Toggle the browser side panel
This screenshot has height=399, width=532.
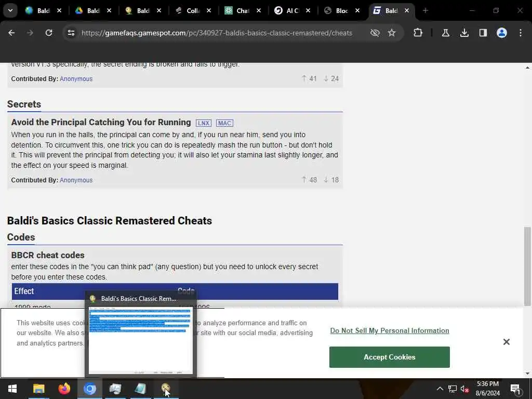[483, 33]
